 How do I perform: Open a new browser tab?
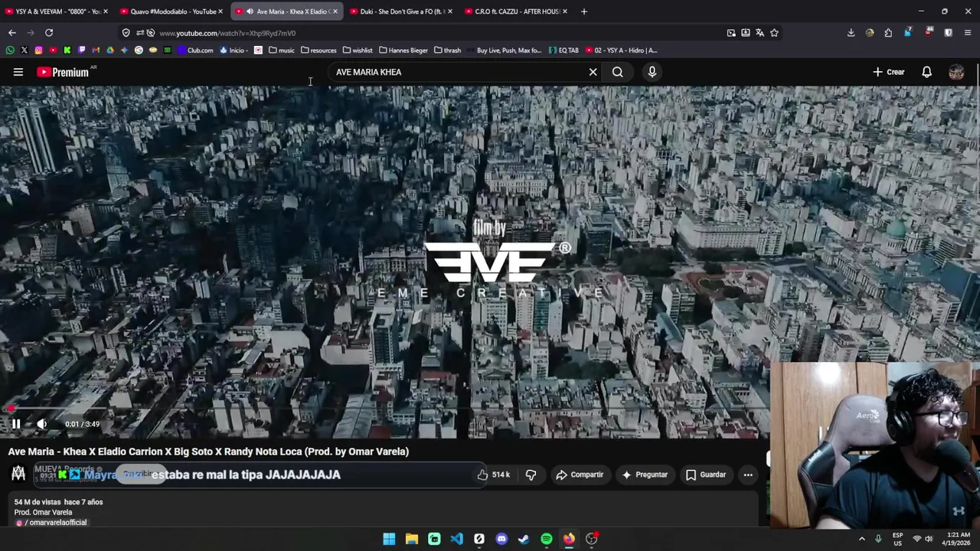pos(583,11)
